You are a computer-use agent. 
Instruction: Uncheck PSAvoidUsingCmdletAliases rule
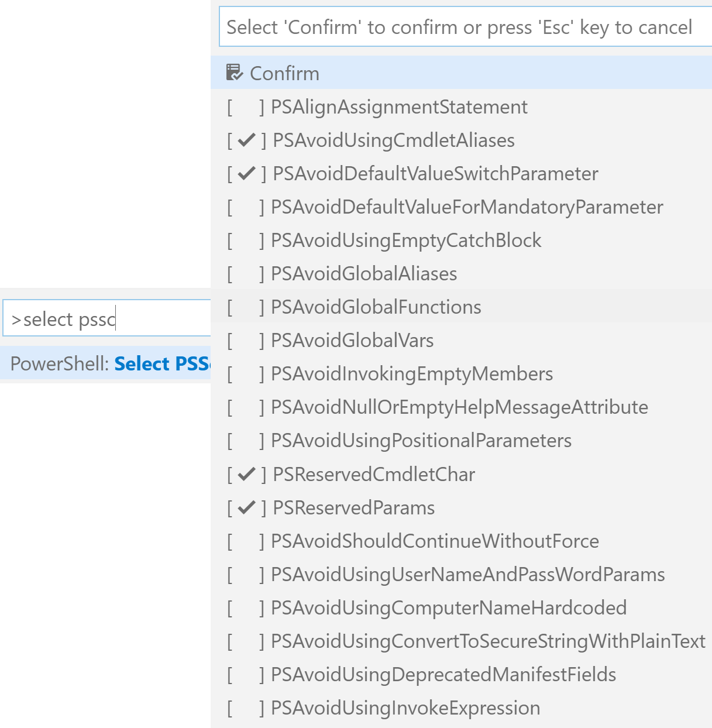pos(461,140)
